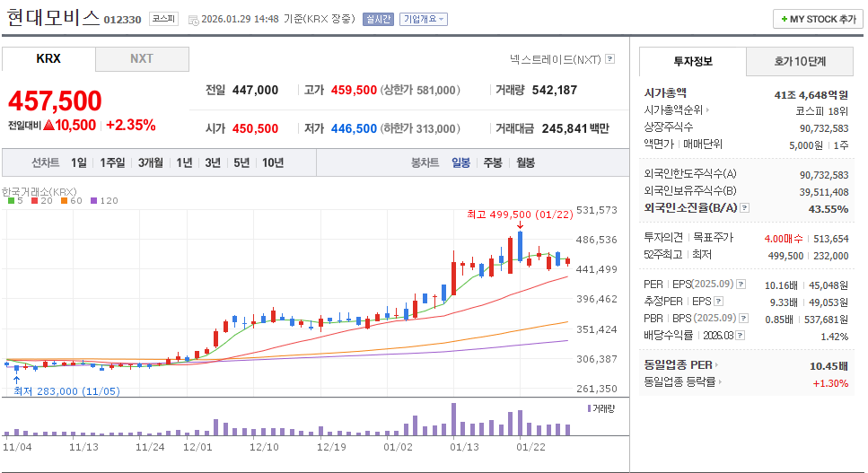
Task: Click the 동일업종 등락률 link
Action: [x=679, y=382]
